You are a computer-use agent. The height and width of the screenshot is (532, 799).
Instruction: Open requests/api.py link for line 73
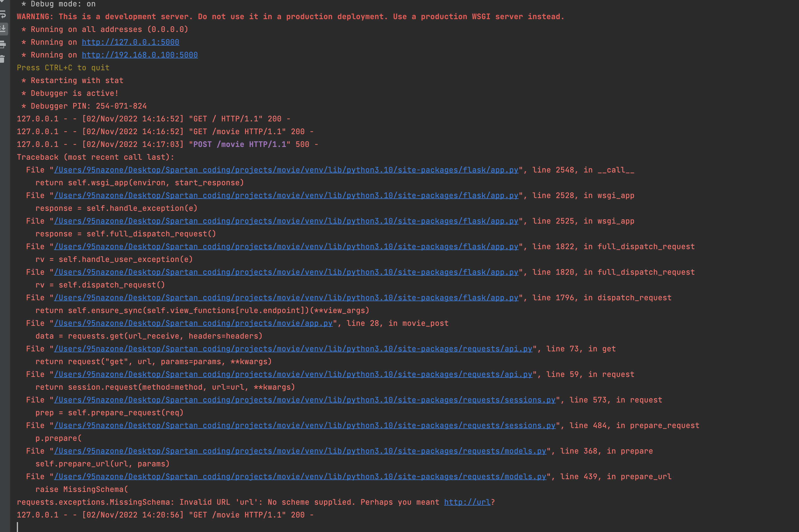[x=293, y=349]
